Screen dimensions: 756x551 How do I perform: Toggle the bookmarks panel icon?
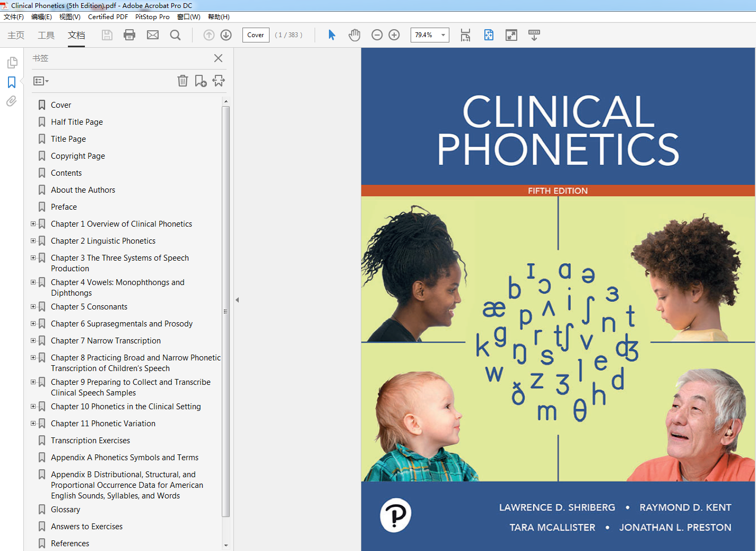[x=12, y=82]
